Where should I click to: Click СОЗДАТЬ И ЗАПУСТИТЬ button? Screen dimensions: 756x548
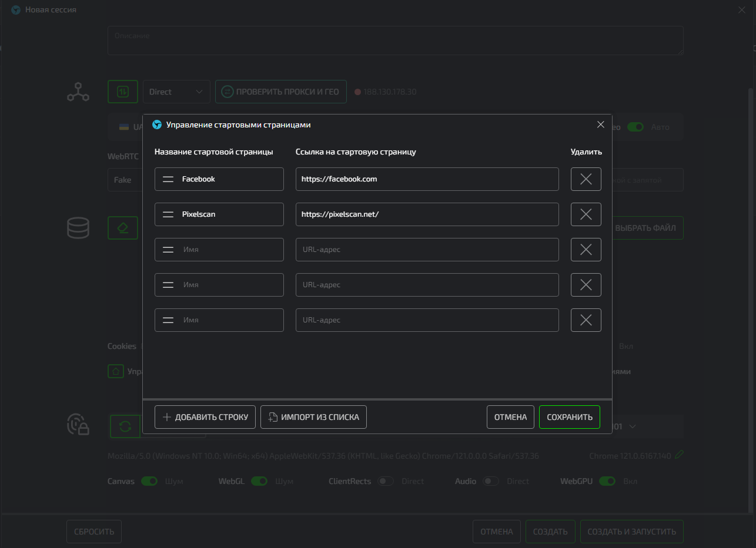(x=632, y=532)
